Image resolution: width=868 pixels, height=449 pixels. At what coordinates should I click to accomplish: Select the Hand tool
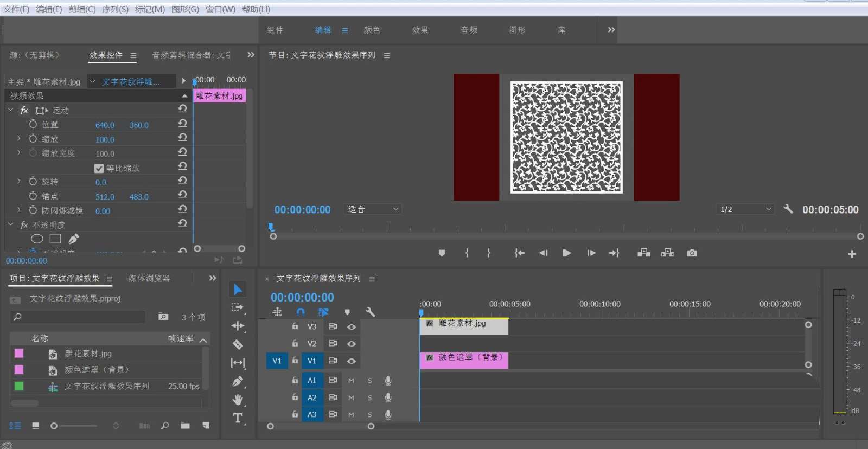(x=238, y=400)
